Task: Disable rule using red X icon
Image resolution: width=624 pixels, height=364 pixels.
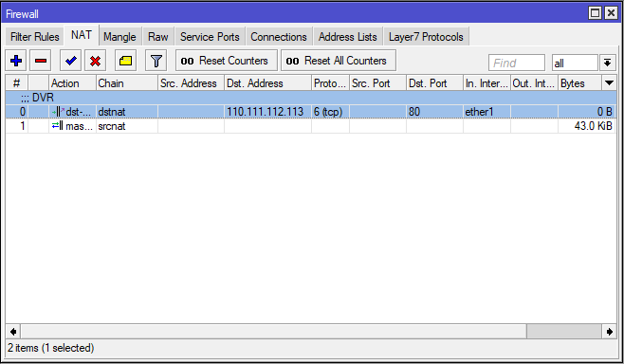Action: point(95,61)
